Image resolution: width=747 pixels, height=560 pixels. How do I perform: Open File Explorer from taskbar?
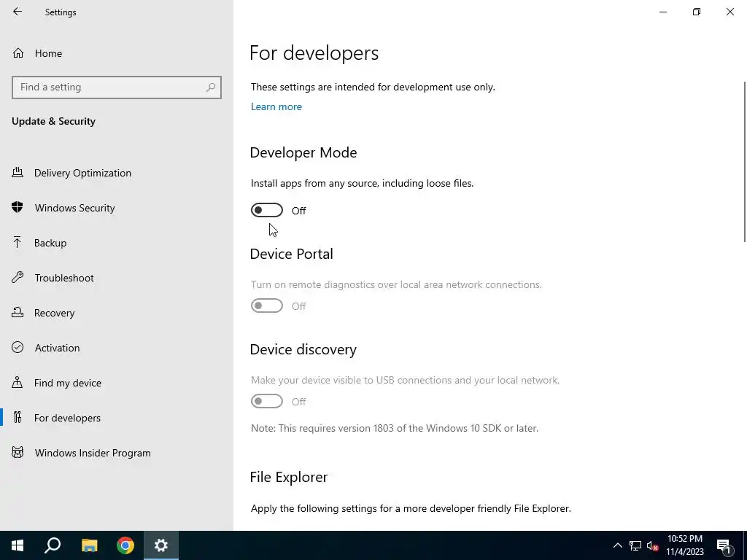[89, 545]
